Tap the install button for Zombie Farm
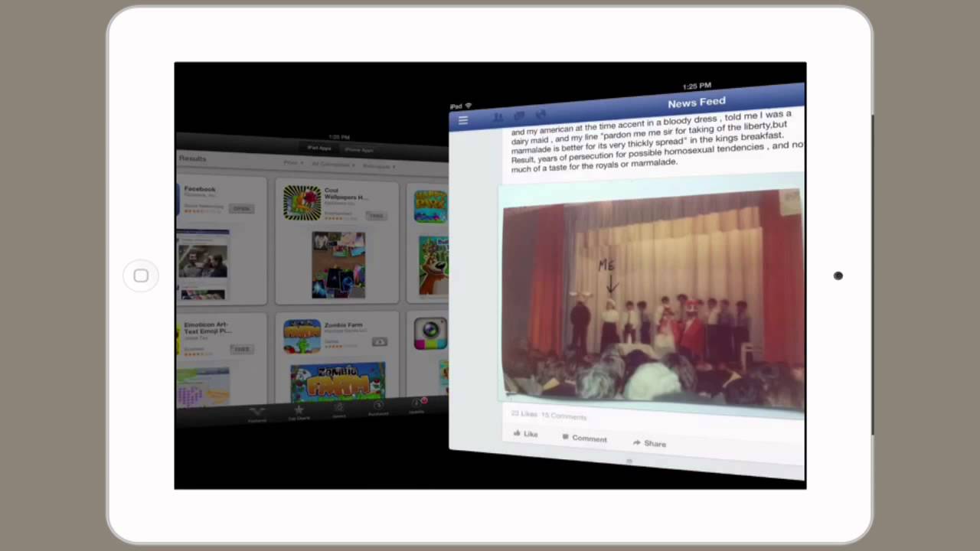 379,342
